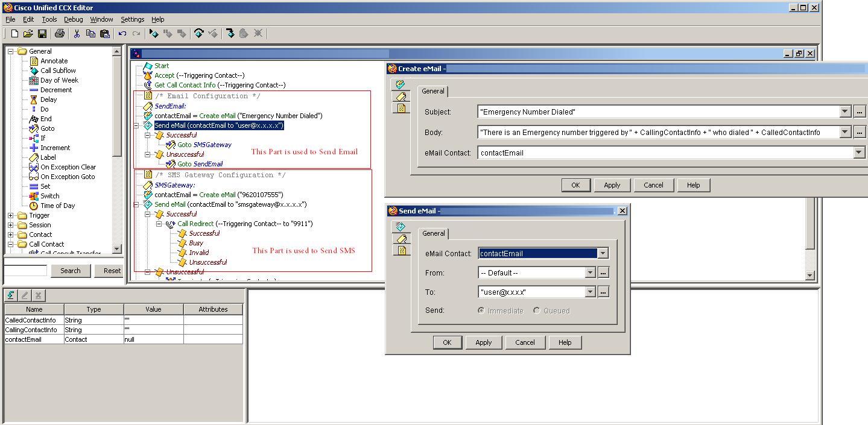The width and height of the screenshot is (868, 425).
Task: Click the Undo arrow icon
Action: (122, 34)
